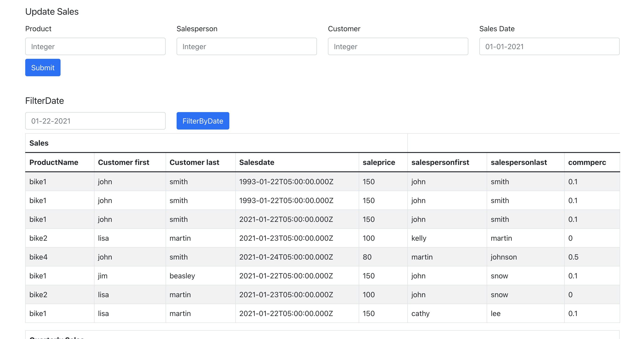
Task: Select the johnson salesperson last name cell
Action: tap(525, 257)
